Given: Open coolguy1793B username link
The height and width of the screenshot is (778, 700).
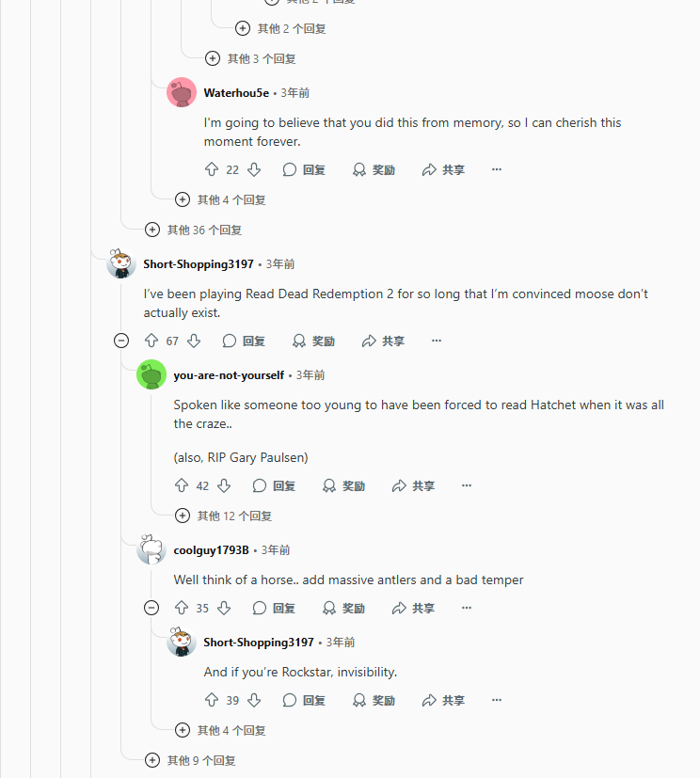Looking at the screenshot, I should [212, 550].
